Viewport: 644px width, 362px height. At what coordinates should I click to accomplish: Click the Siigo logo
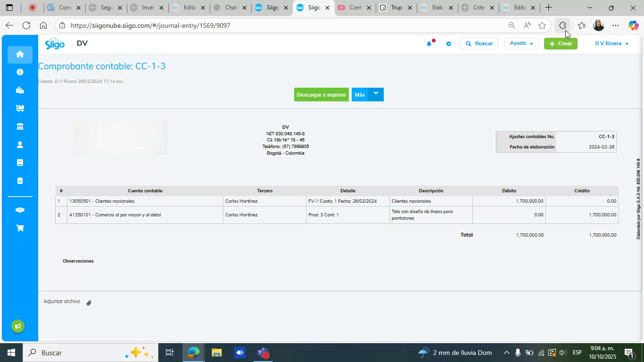point(55,44)
